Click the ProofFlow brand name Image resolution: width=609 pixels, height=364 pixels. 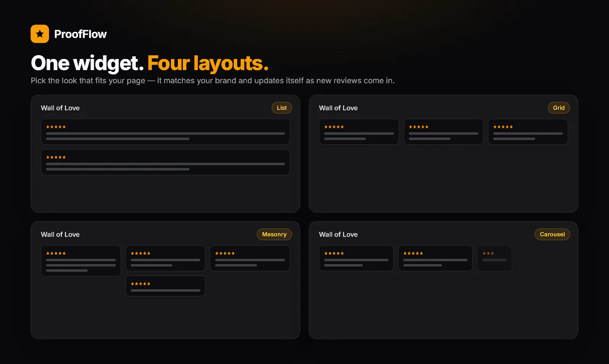click(80, 34)
